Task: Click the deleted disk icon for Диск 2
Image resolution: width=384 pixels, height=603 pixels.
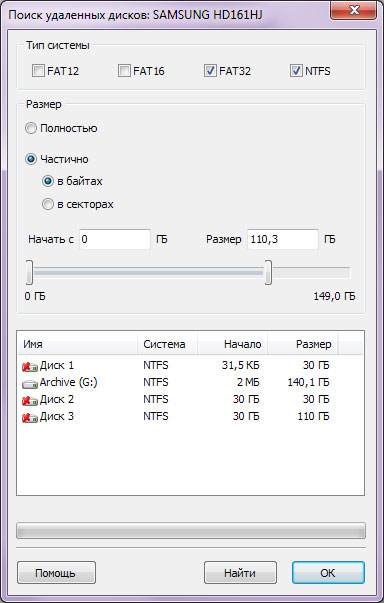Action: [x=30, y=400]
